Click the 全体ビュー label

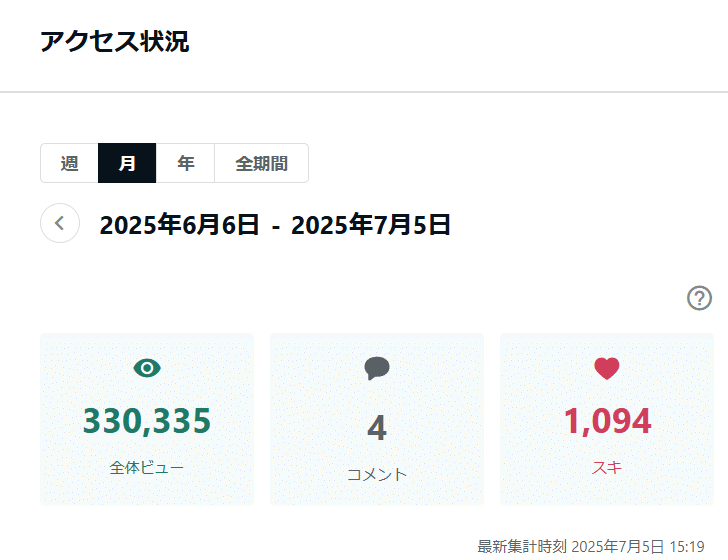(x=147, y=468)
